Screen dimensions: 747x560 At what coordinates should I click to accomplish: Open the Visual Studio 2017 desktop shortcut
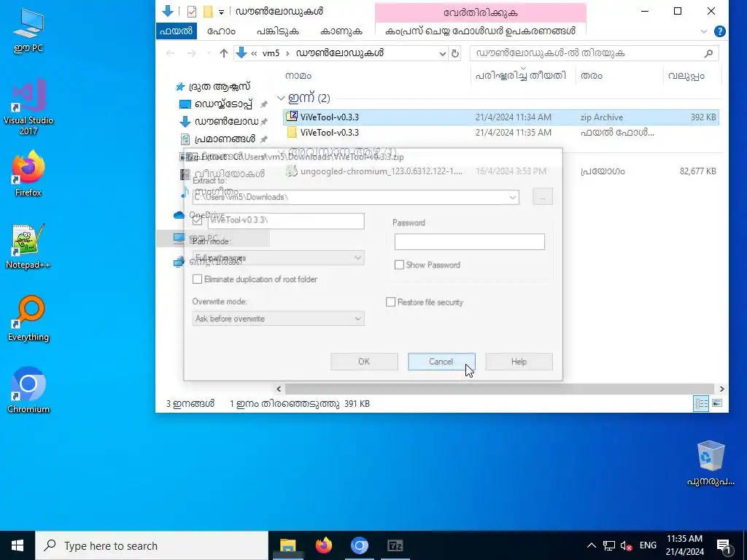tap(28, 107)
